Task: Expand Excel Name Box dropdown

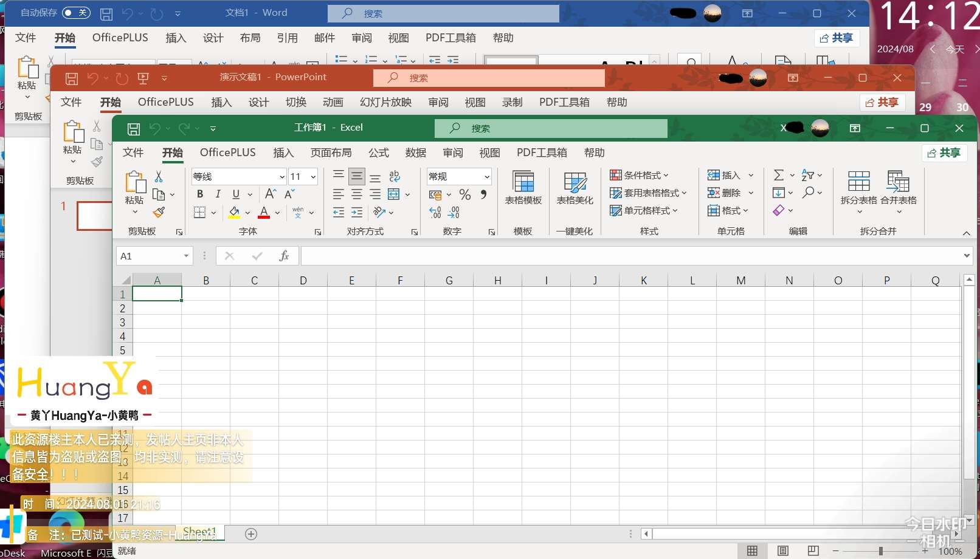Action: (x=186, y=256)
